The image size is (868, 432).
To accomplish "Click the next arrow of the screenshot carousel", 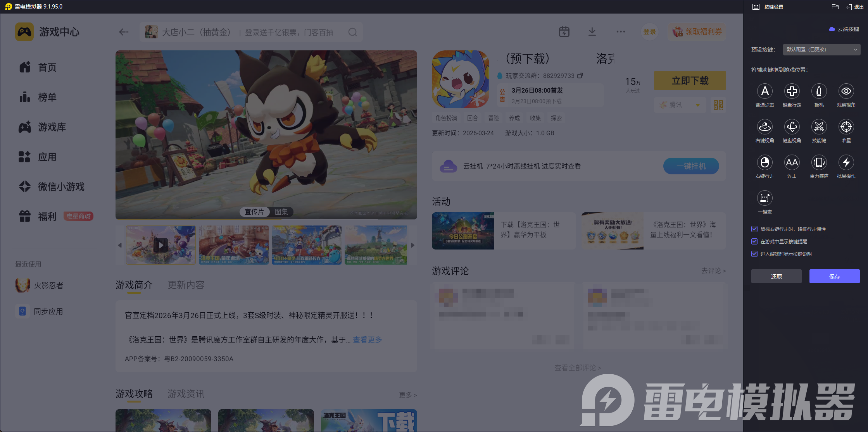I will tap(412, 245).
